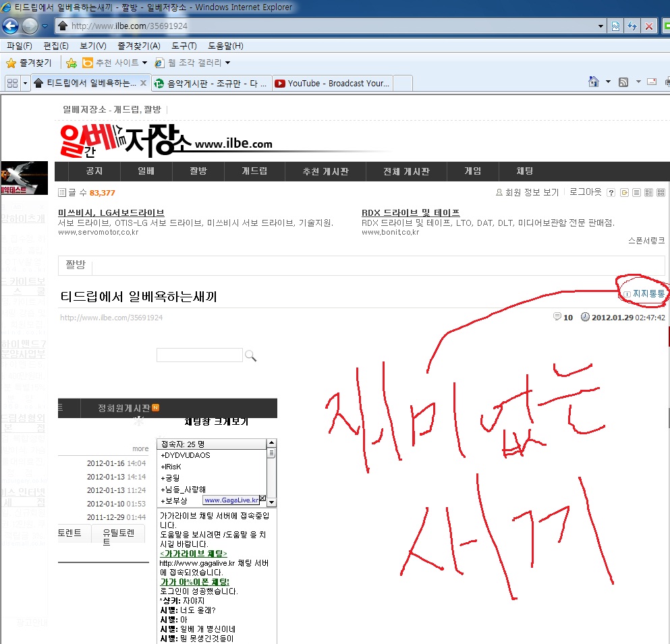Open the 짤방 board navigation item
This screenshot has height=644, width=670.
click(198, 171)
